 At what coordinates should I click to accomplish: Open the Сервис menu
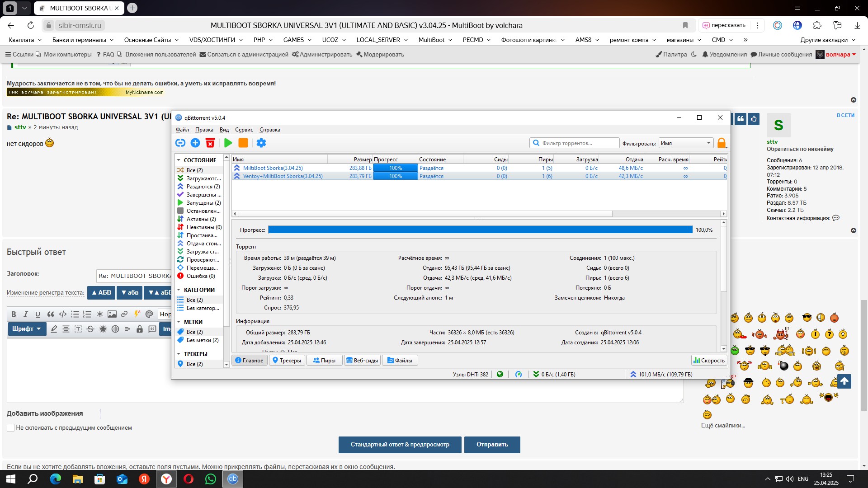[x=244, y=130]
